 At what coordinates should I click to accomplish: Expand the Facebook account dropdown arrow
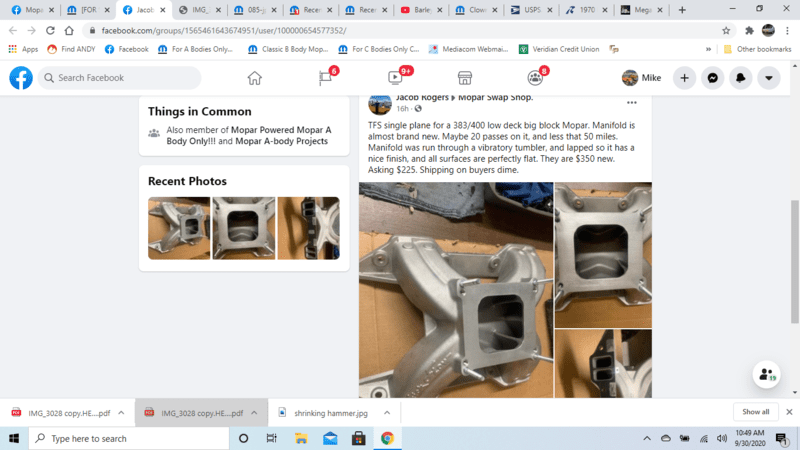point(768,78)
